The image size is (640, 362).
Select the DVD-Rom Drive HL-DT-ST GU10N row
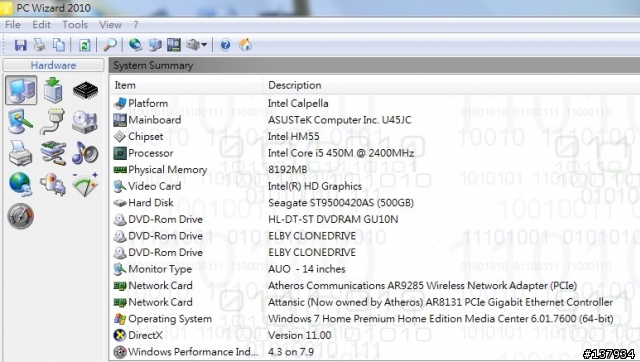coord(375,219)
